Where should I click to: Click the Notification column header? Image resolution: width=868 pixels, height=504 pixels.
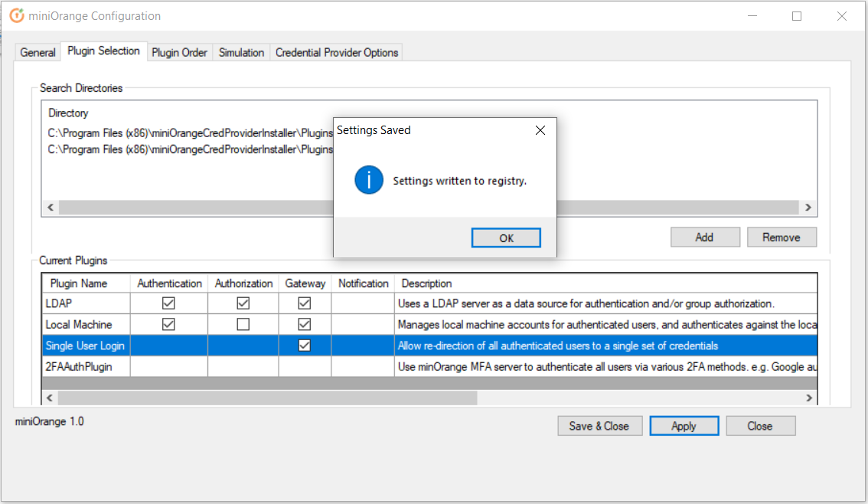[x=363, y=283]
